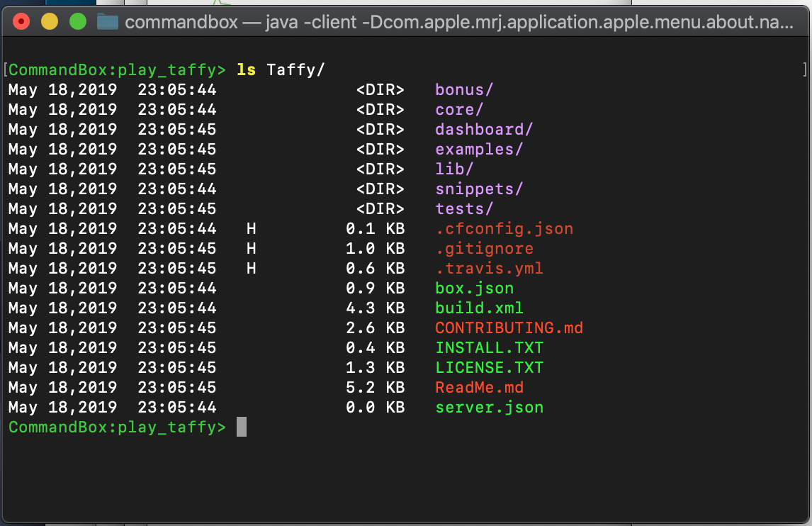Click the 'LICENSE.TXT' file name
This screenshot has width=812, height=526.
click(x=490, y=367)
